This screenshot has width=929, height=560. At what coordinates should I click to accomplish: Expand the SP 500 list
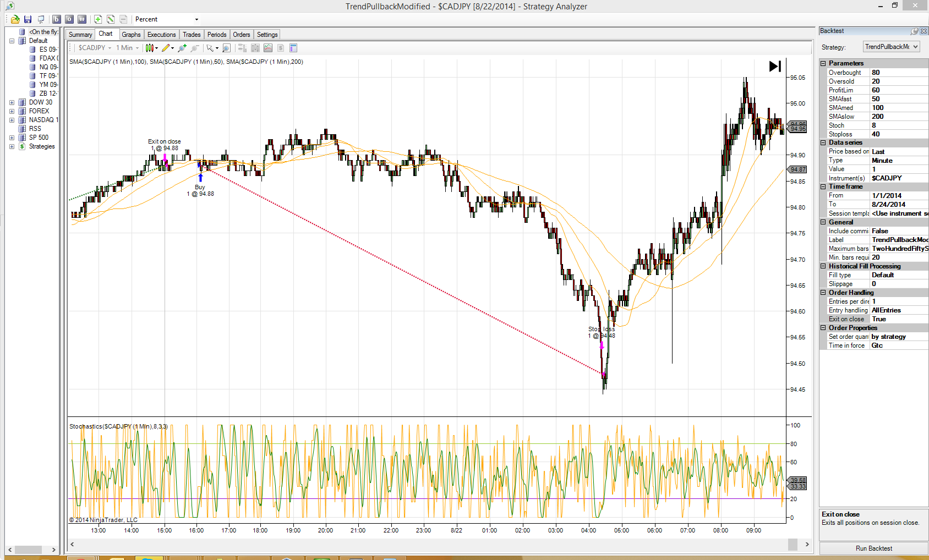pyautogui.click(x=12, y=138)
